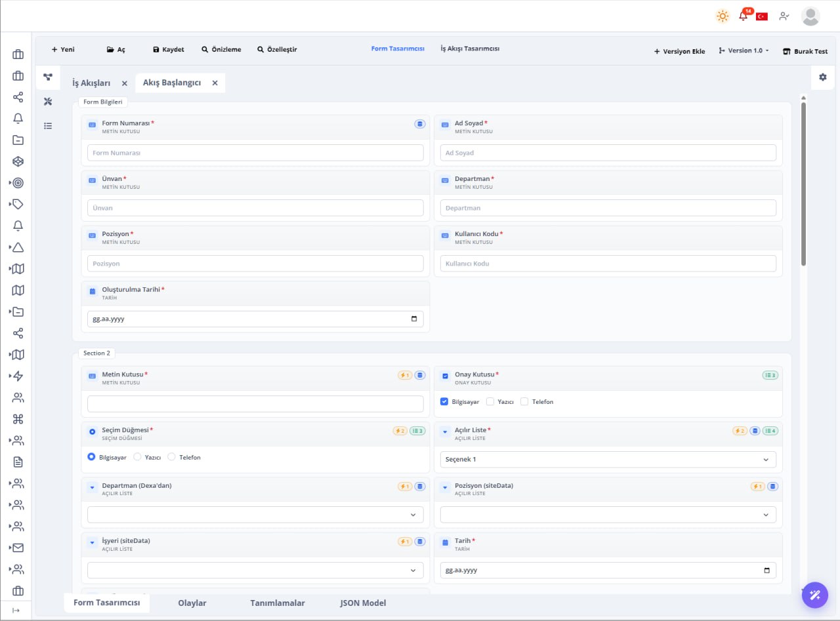The height and width of the screenshot is (621, 840).
Task: Open the Departman (Dexa'dan) dropdown
Action: (255, 515)
